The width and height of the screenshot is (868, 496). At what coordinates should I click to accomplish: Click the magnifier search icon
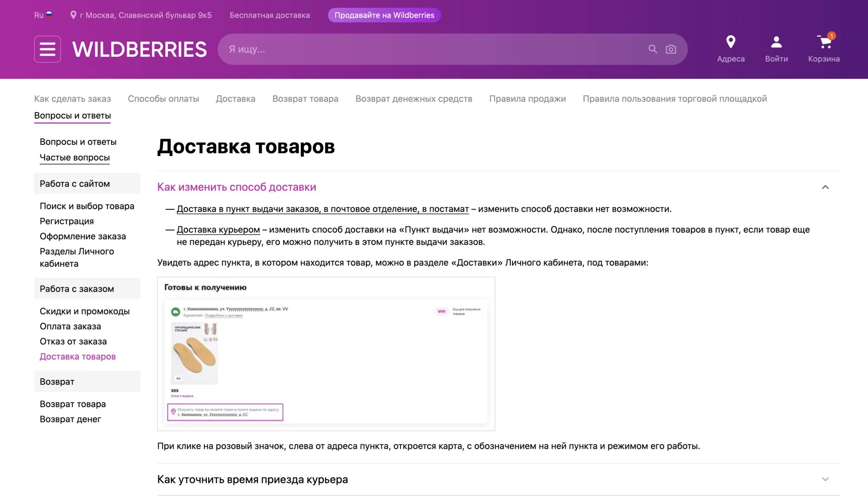(653, 49)
